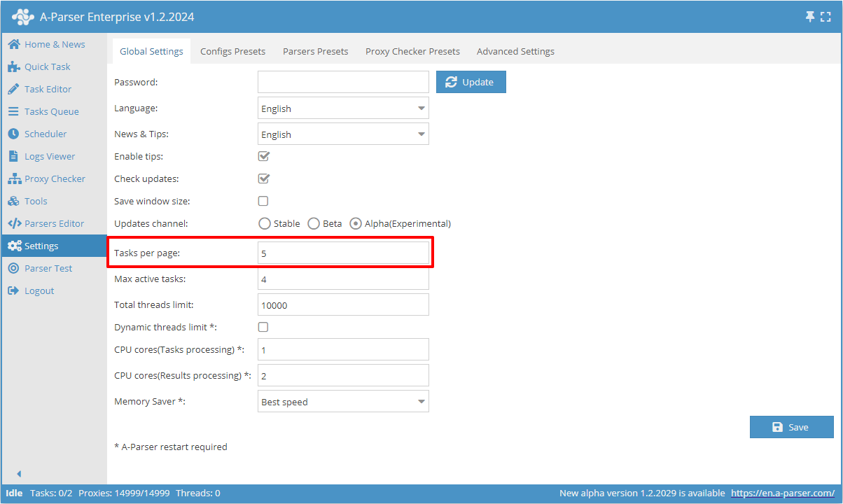Open the Memory Saver dropdown
The width and height of the screenshot is (843, 504).
pos(343,402)
